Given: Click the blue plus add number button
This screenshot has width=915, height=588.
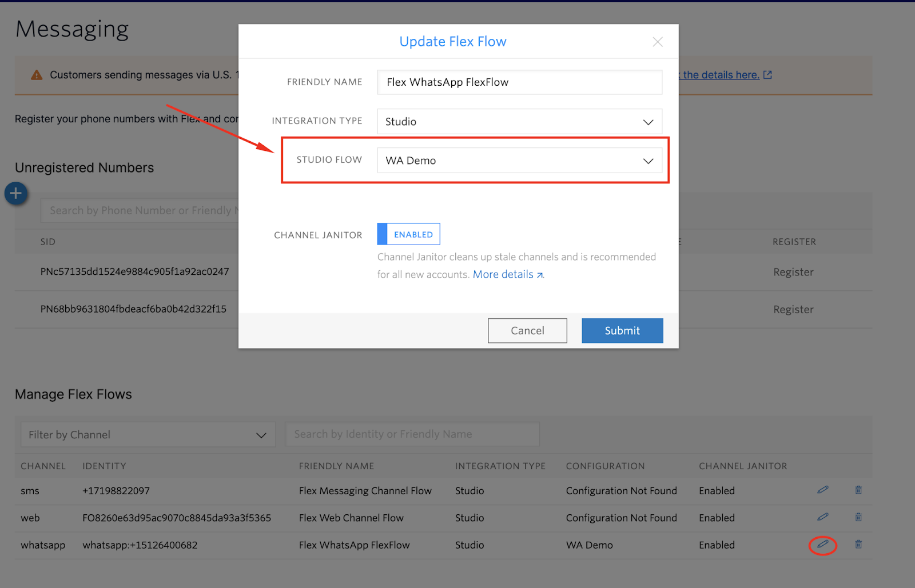Looking at the screenshot, I should coord(16,194).
